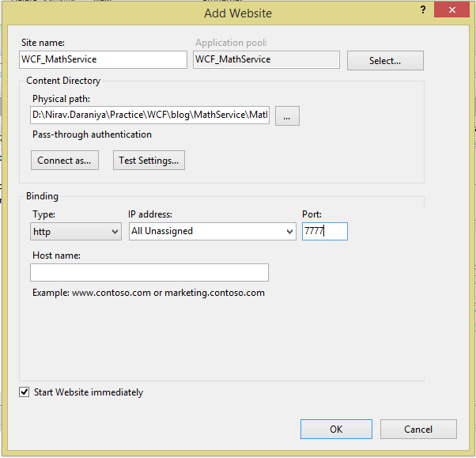Click the Application pool field
The width and height of the screenshot is (476, 458).
266,59
